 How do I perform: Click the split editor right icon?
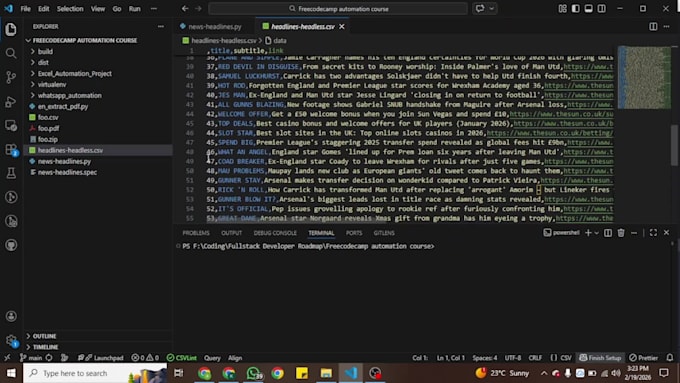point(653,26)
